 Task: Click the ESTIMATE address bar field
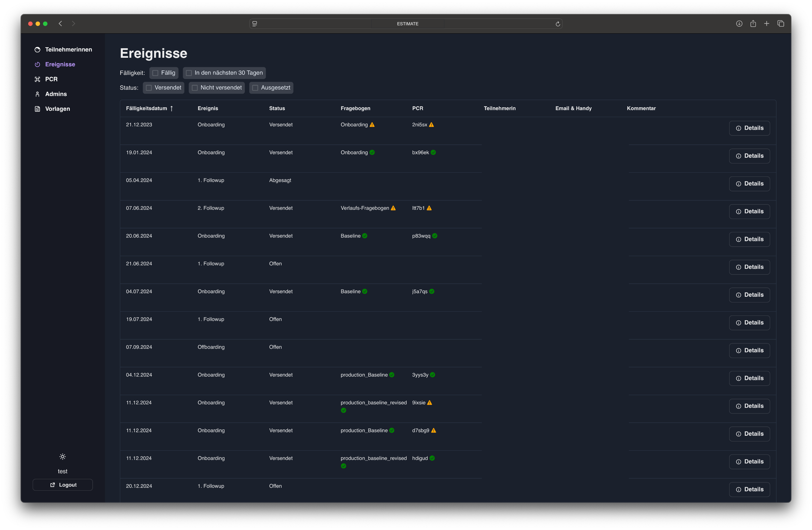coord(407,23)
